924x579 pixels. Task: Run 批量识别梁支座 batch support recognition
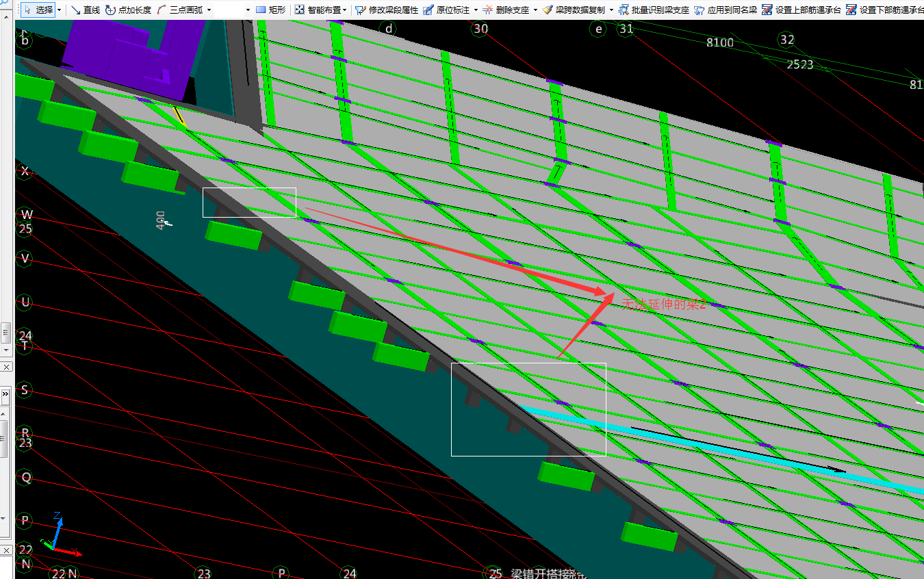pyautogui.click(x=654, y=10)
